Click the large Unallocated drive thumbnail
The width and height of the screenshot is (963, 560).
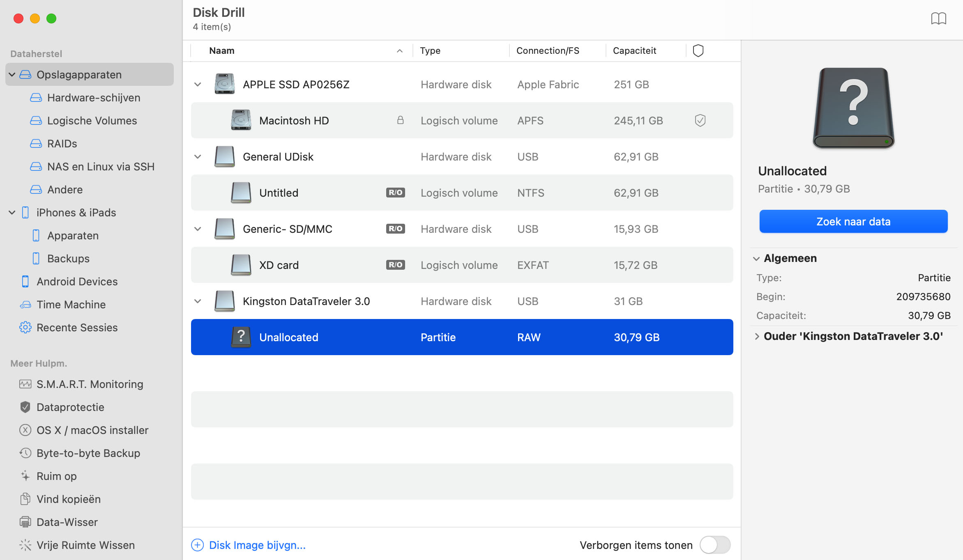click(x=853, y=108)
